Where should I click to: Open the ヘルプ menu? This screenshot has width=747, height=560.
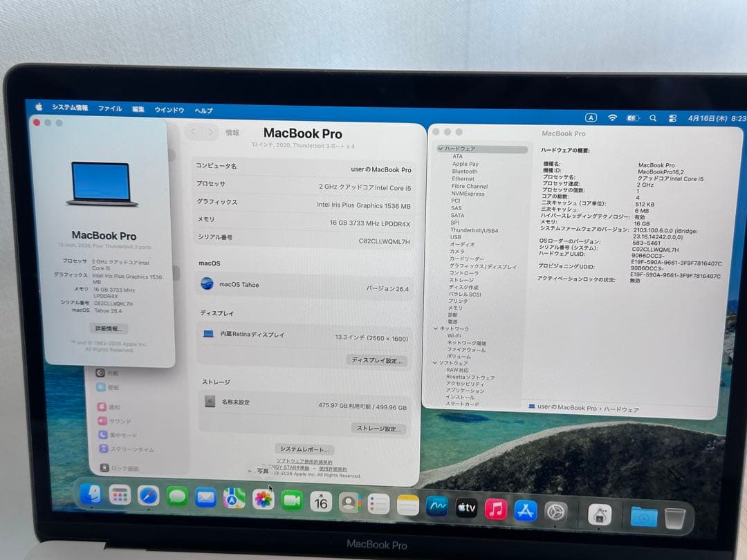tap(203, 111)
